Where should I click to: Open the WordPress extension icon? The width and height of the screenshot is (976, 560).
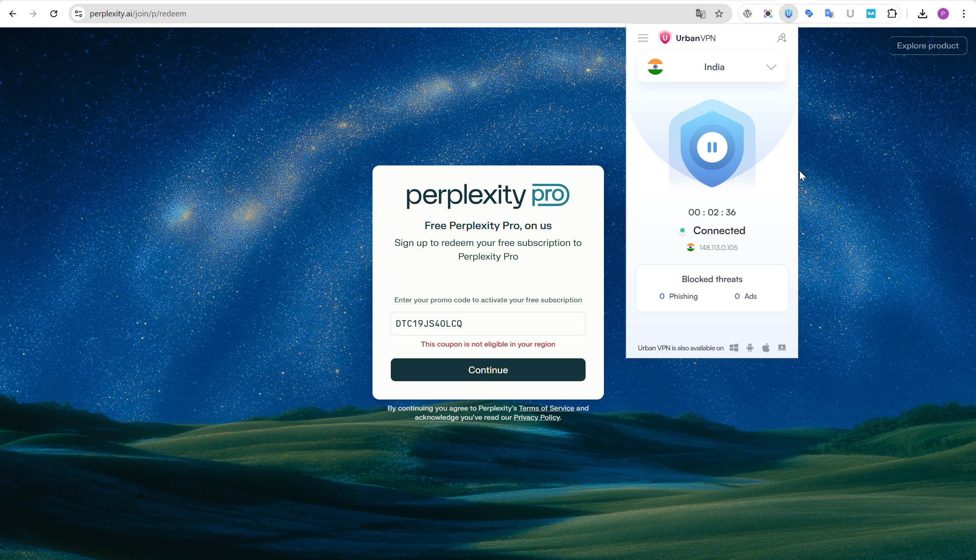747,14
